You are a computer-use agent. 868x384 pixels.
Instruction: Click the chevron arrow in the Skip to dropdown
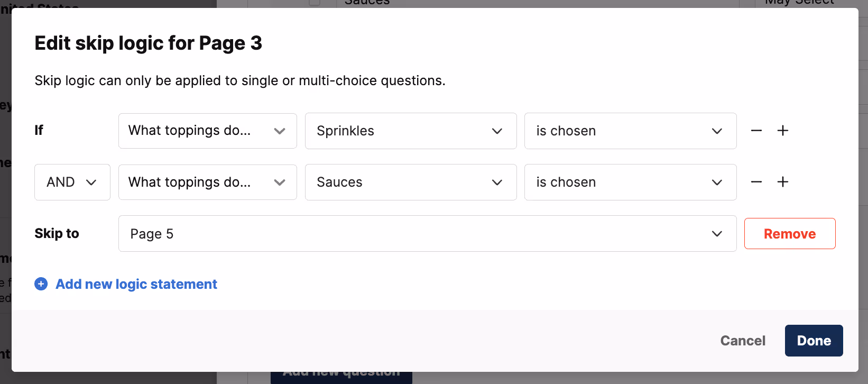pos(717,234)
